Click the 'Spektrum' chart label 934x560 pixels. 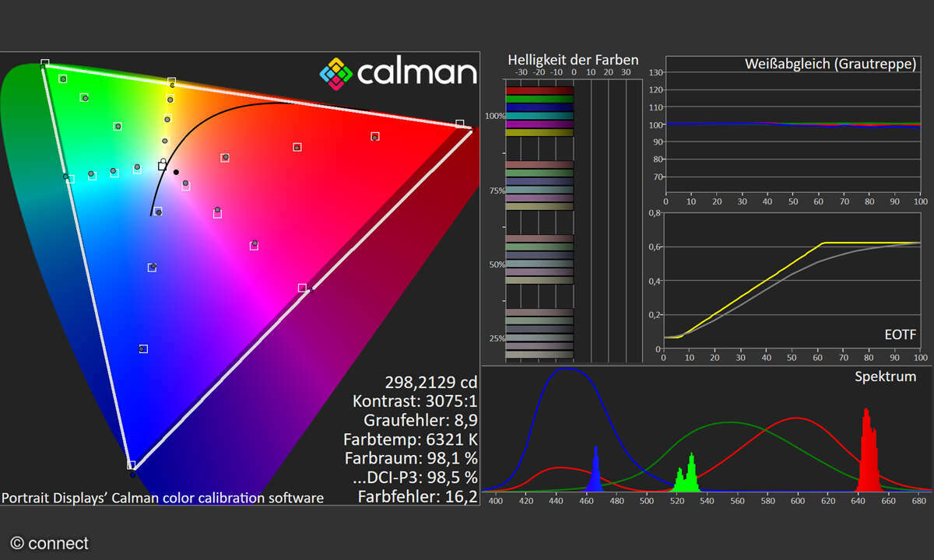point(886,376)
